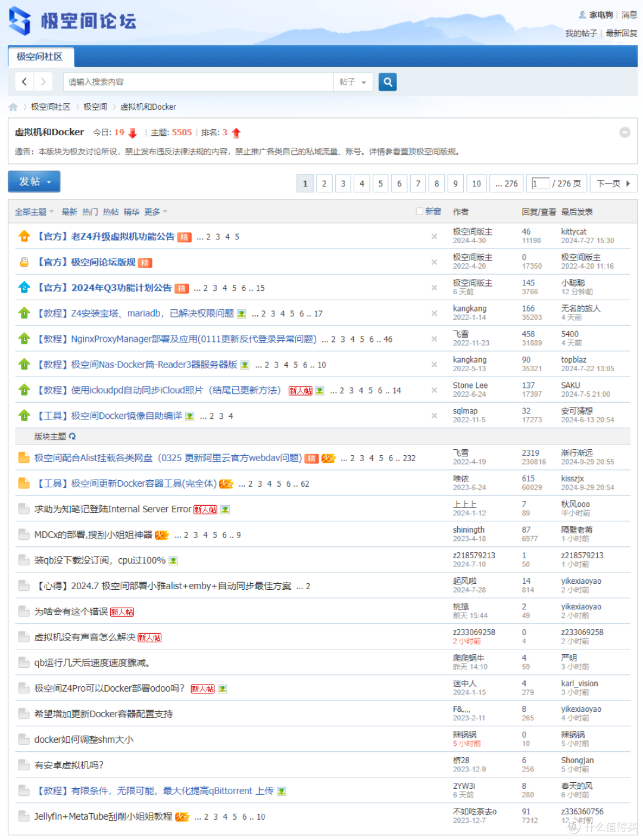Select the 极空间社区 tab
643x840 pixels.
(x=40, y=57)
